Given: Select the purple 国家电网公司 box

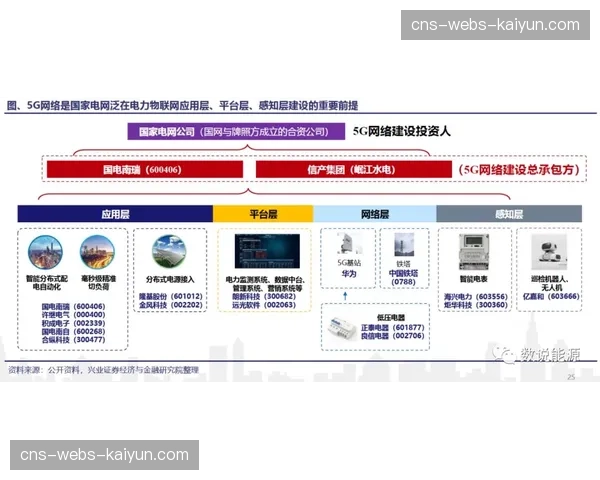Looking at the screenshot, I should [236, 131].
